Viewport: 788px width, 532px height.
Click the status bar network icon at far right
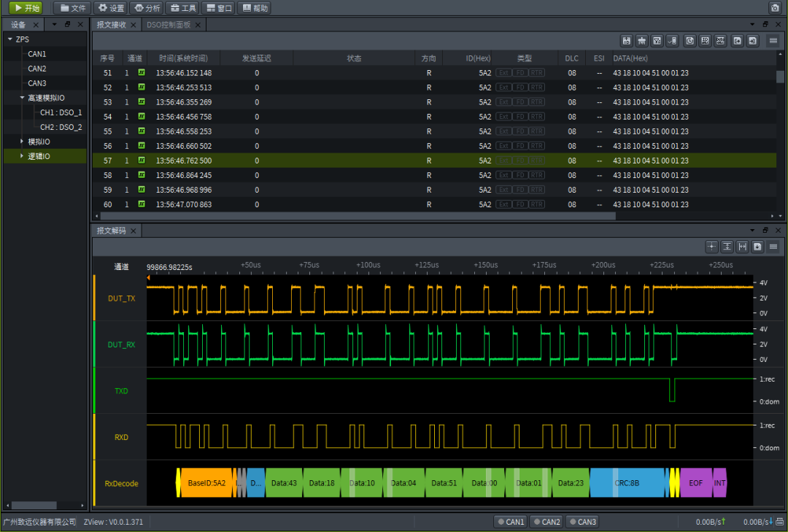click(x=779, y=522)
